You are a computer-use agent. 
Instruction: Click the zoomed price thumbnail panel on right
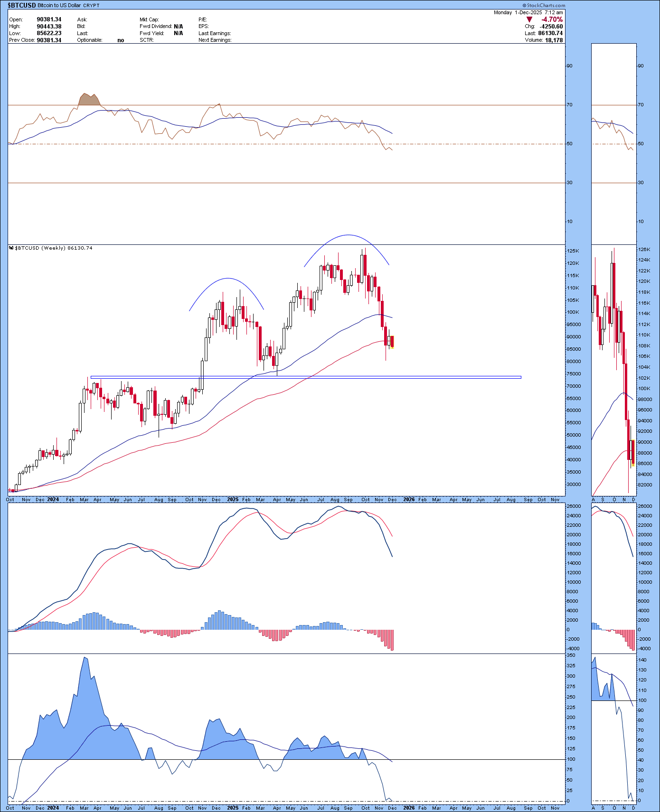(613, 370)
